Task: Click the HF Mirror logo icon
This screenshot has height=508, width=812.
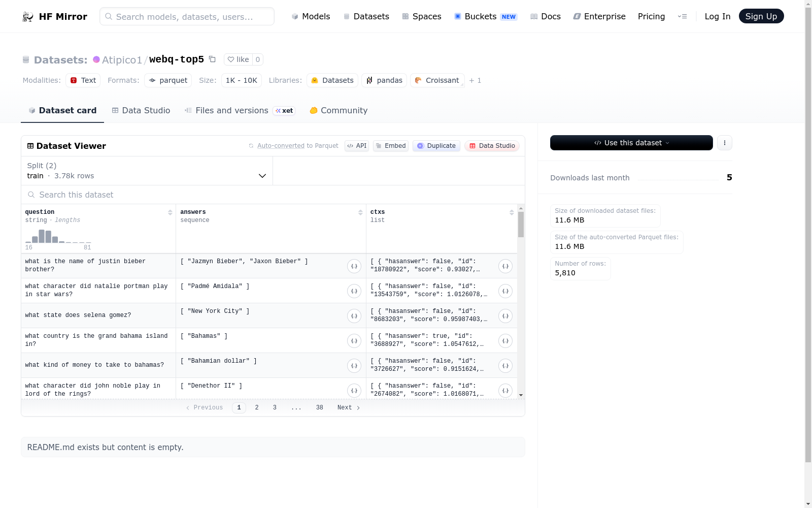Action: 28,17
